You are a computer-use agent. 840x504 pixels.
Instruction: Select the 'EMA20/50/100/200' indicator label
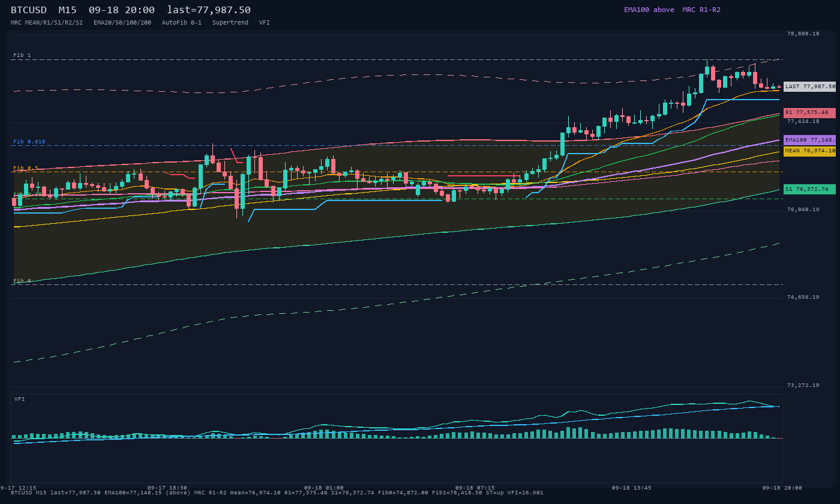pyautogui.click(x=122, y=22)
